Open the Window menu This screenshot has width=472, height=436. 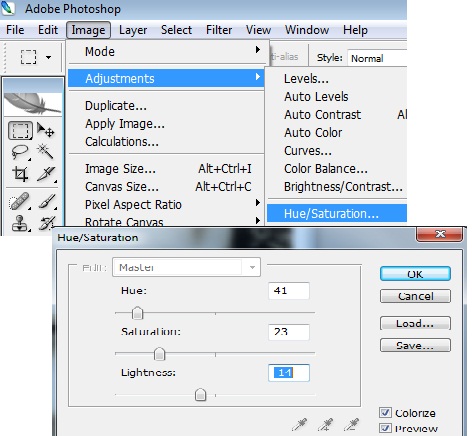coord(307,30)
